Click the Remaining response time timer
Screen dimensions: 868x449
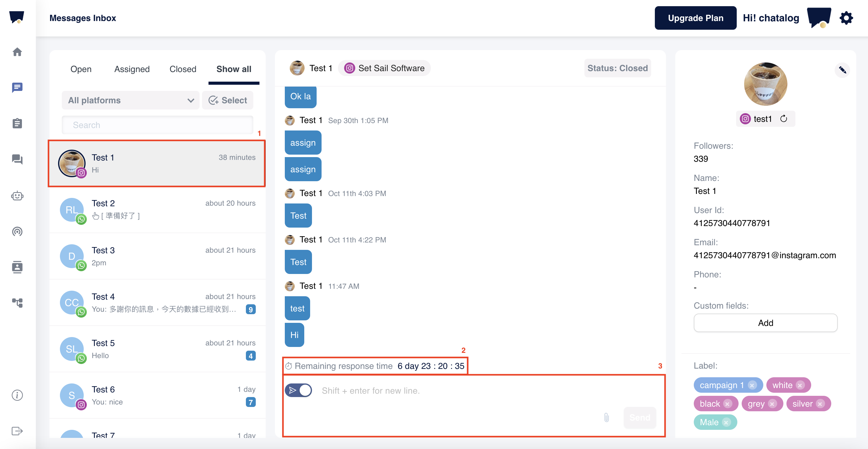(375, 366)
